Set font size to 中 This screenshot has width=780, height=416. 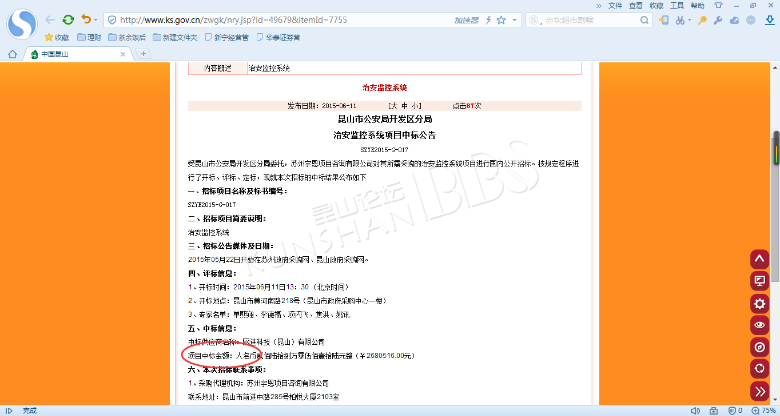[x=404, y=105]
